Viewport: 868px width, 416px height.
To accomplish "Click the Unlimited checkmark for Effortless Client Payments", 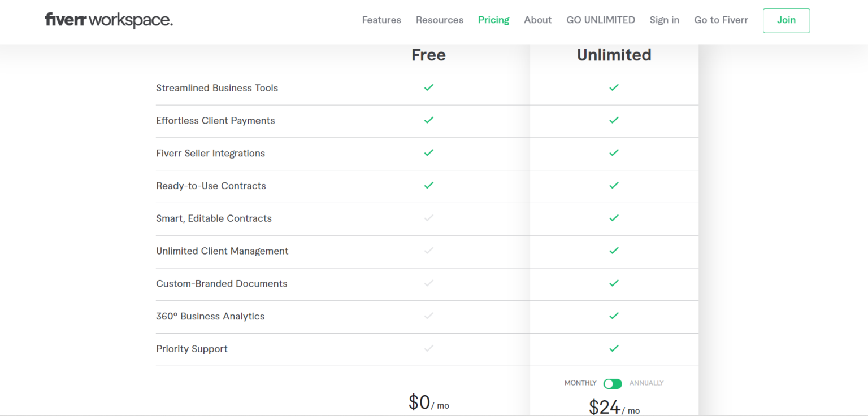I will 614,120.
